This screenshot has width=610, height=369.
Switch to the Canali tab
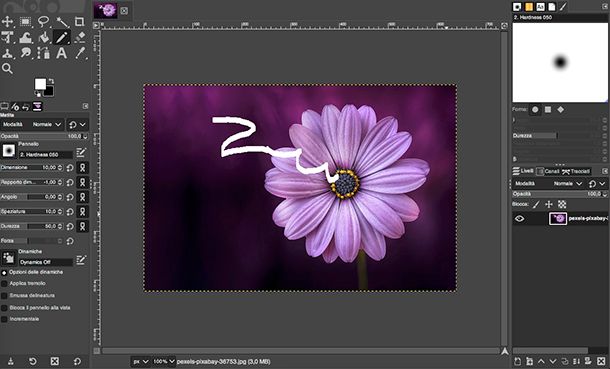[x=548, y=171]
